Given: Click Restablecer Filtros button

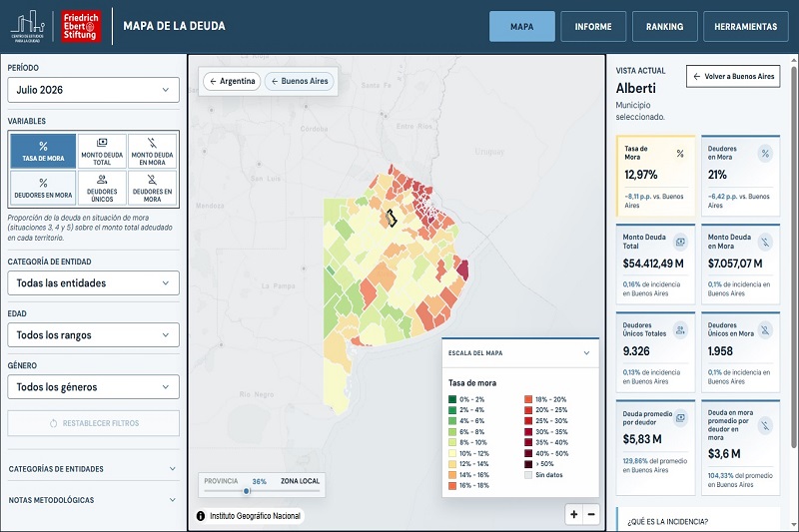Looking at the screenshot, I should pyautogui.click(x=93, y=423).
